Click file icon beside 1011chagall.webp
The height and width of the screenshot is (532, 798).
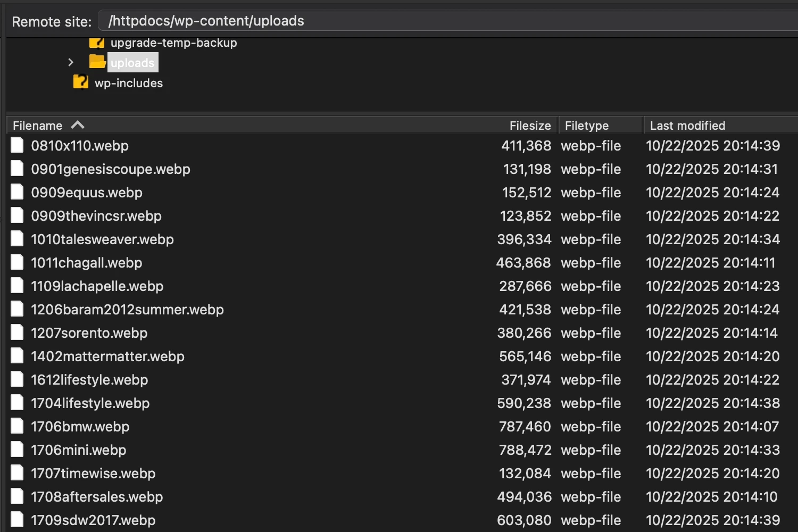click(x=18, y=262)
